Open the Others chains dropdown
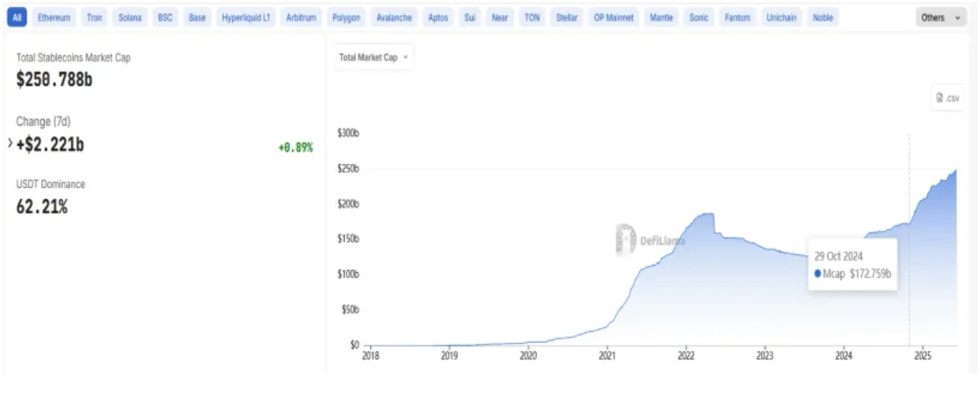980x394 pixels. 941,18
